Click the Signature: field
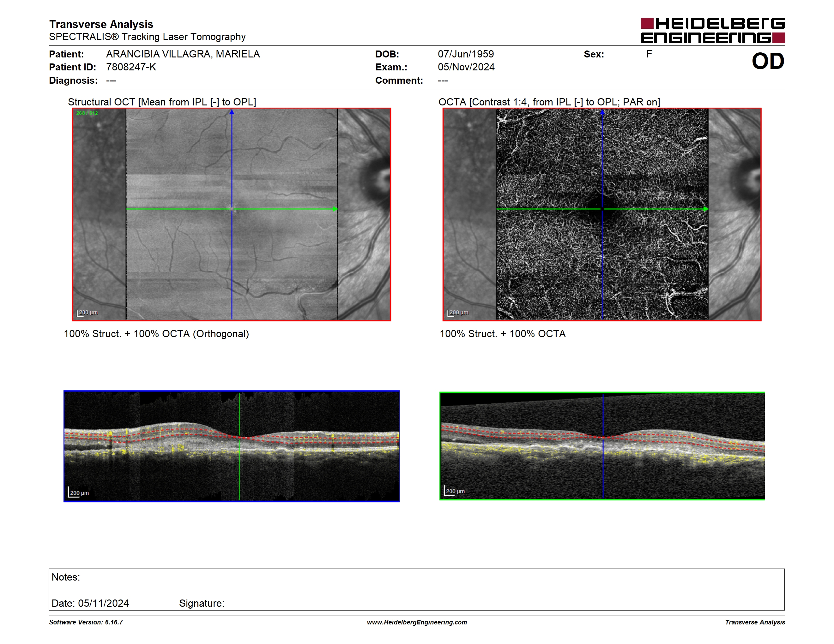The image size is (834, 644). point(202,604)
